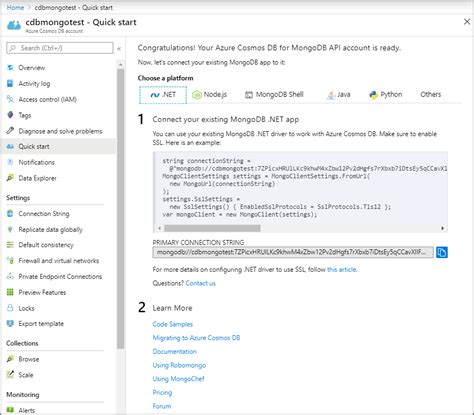Image resolution: width=474 pixels, height=415 pixels.
Task: Click the code box right scroll arrow
Action: pos(443,228)
